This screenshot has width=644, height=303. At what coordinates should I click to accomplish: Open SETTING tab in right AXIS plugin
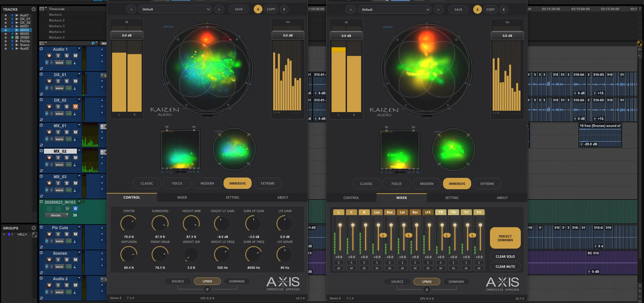(452, 198)
